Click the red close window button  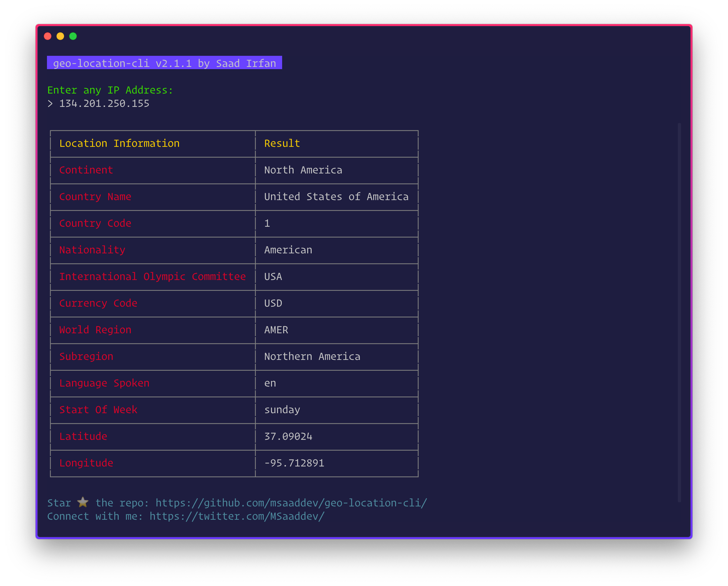(x=48, y=36)
